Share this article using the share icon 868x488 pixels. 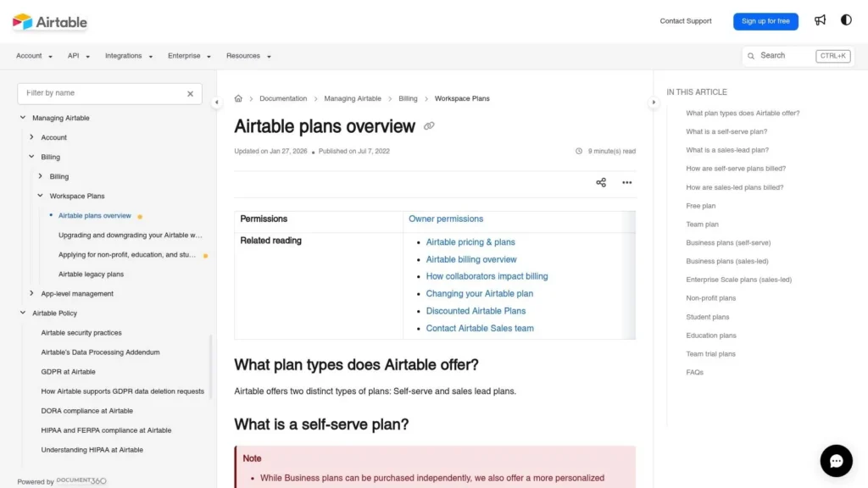(x=601, y=182)
